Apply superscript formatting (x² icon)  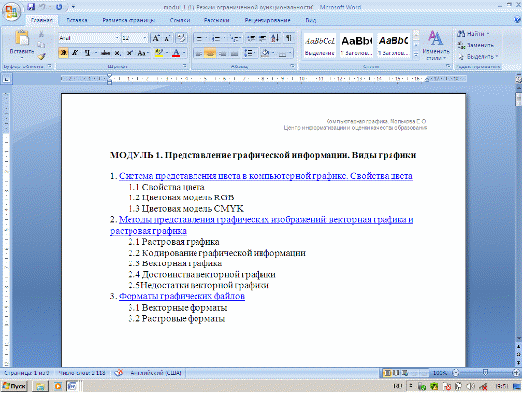click(x=129, y=53)
